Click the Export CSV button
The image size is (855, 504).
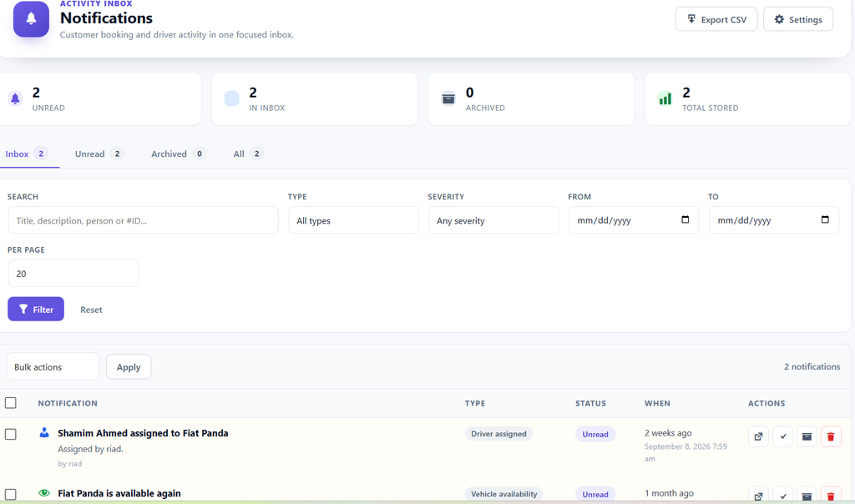pos(716,19)
